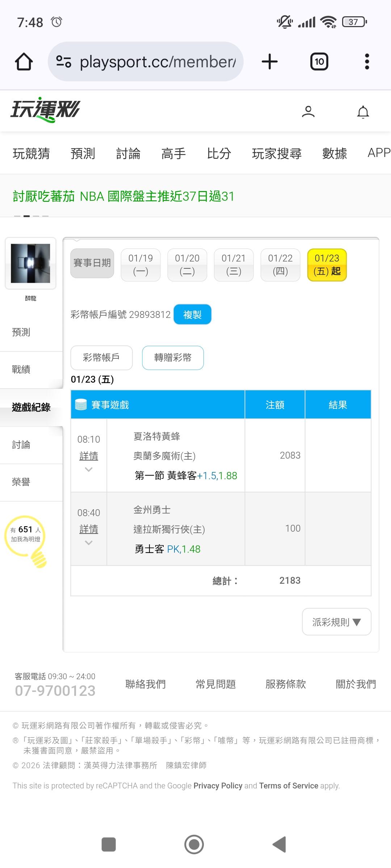
Task: Tap the browser home icon
Action: (x=24, y=61)
